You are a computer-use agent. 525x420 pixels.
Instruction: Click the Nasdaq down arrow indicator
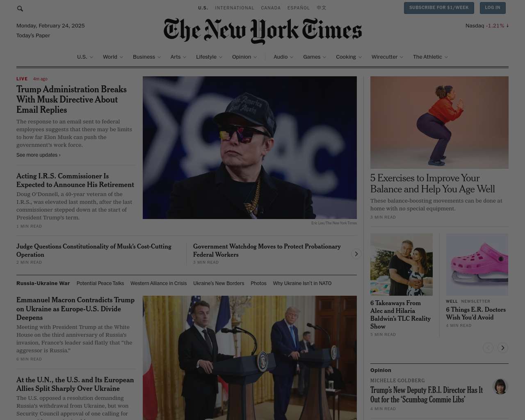click(x=507, y=26)
